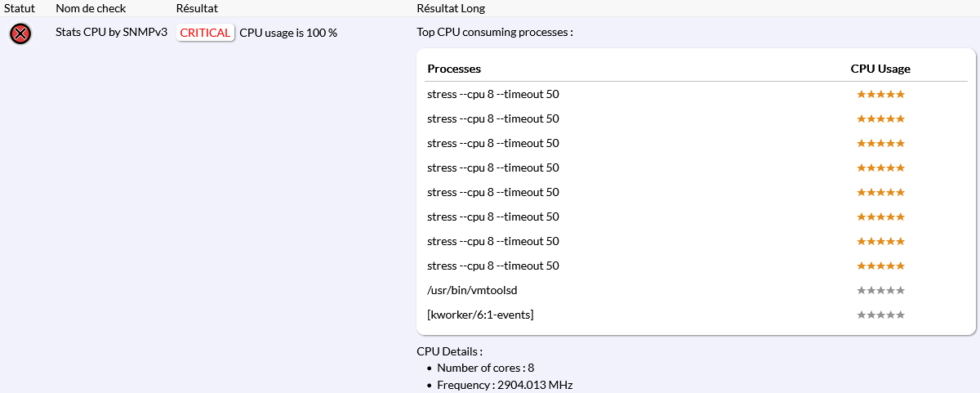Image resolution: width=980 pixels, height=393 pixels.
Task: Click the Résultat Long column header
Action: pos(450,8)
